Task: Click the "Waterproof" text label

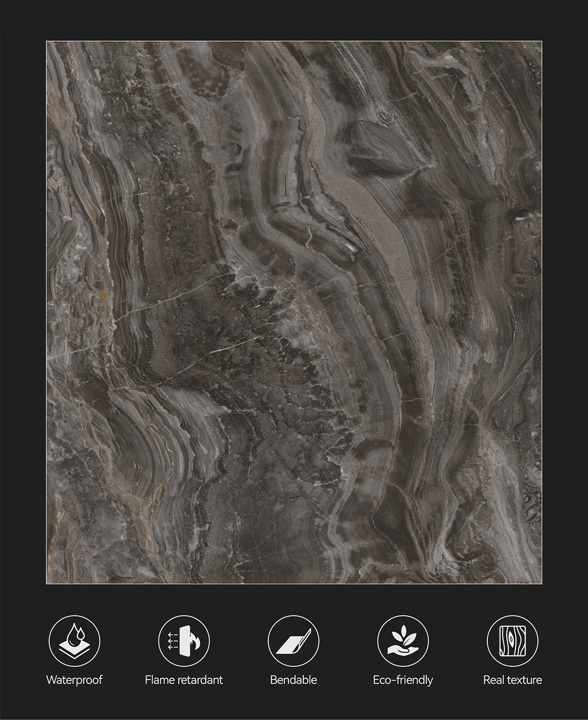Action: point(74,680)
